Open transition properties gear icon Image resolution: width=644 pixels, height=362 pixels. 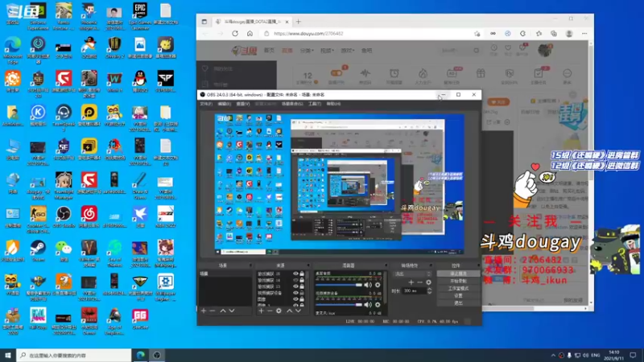(428, 282)
